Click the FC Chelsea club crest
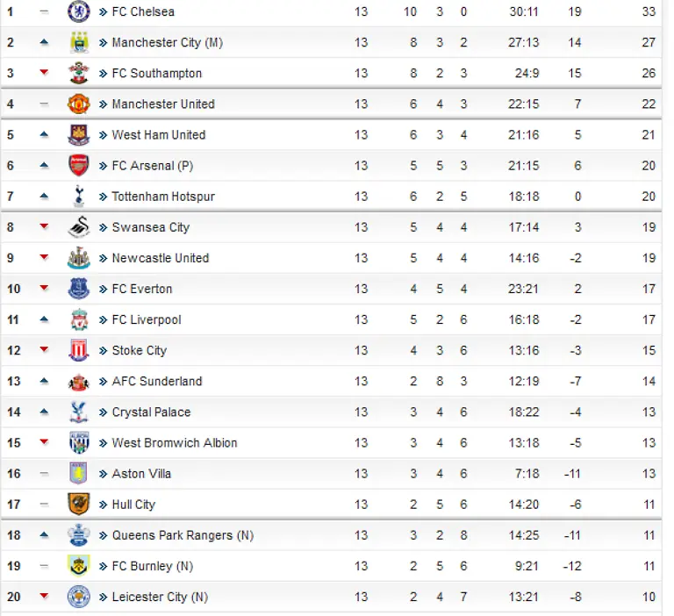The image size is (674, 616). tap(79, 12)
